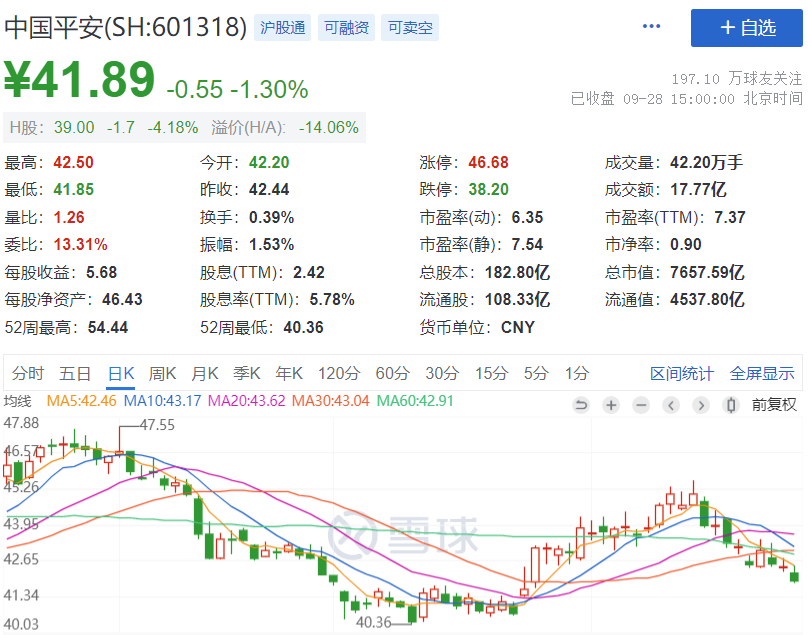Click the MA30:43.04 indicator label
The width and height of the screenshot is (808, 635).
pos(330,401)
